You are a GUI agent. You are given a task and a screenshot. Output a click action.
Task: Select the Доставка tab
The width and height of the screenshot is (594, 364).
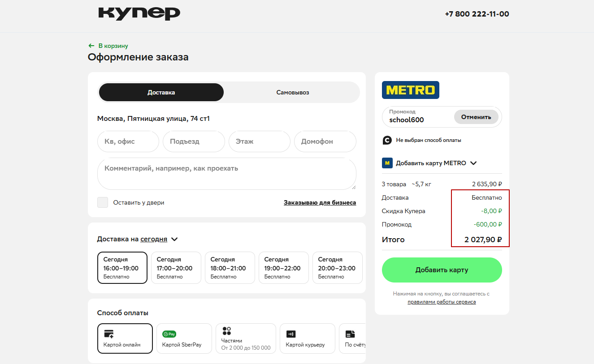pos(161,93)
